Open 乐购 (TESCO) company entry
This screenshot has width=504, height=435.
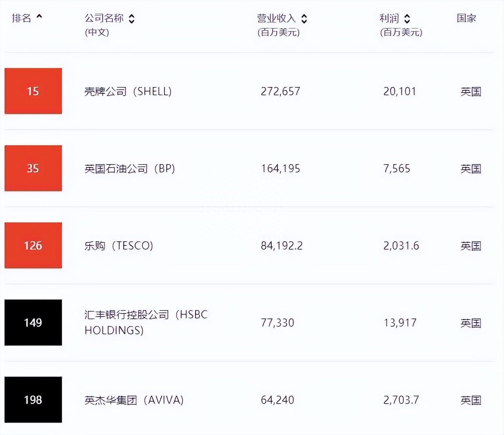coord(118,246)
